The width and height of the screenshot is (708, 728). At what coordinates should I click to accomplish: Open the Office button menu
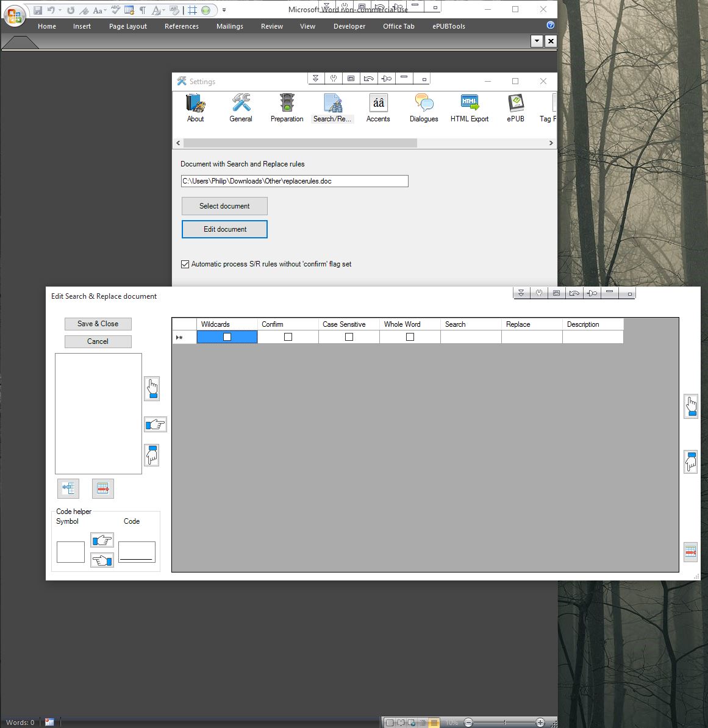pos(15,15)
